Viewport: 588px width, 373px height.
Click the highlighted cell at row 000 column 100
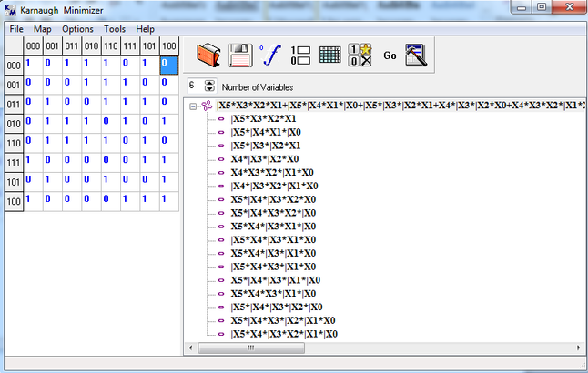[169, 66]
